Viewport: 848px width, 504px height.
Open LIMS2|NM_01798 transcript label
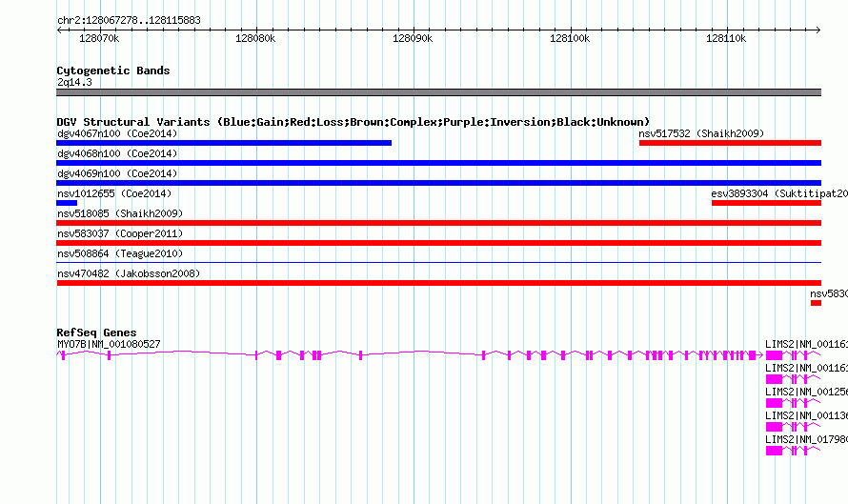tap(806, 439)
